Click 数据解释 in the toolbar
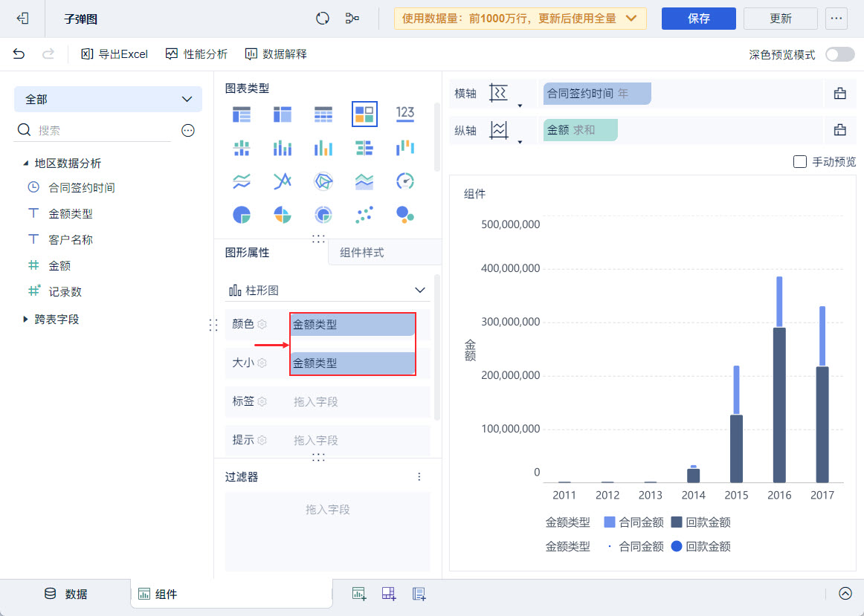 click(x=276, y=54)
